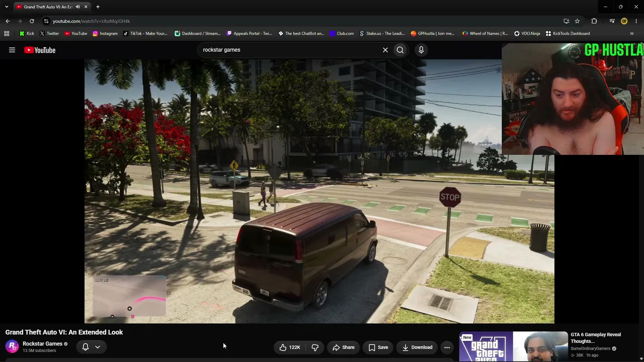Open a new browser tab
644x362 pixels.
(x=98, y=7)
